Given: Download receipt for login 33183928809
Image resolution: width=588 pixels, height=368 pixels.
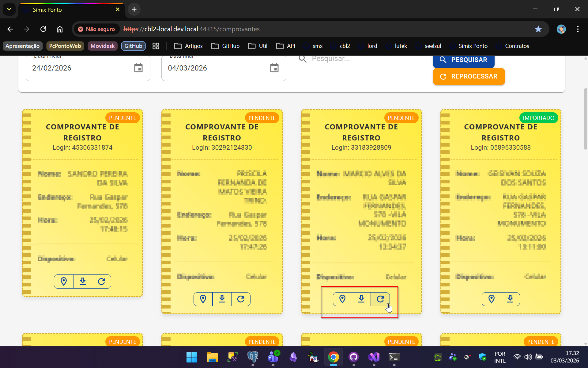Looking at the screenshot, I should pos(361,299).
